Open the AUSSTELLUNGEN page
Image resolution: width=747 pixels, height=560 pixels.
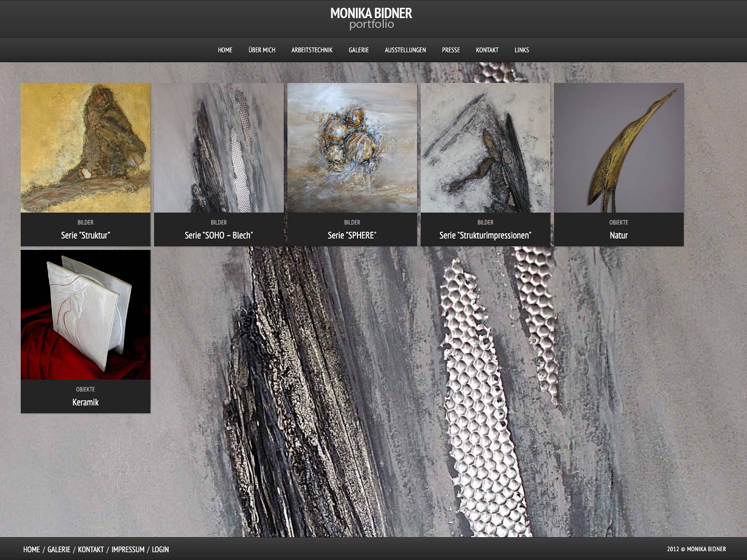coord(405,50)
